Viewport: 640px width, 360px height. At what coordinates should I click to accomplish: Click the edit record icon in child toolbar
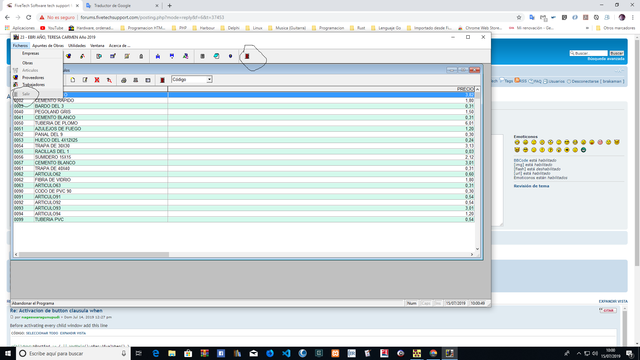pyautogui.click(x=85, y=80)
